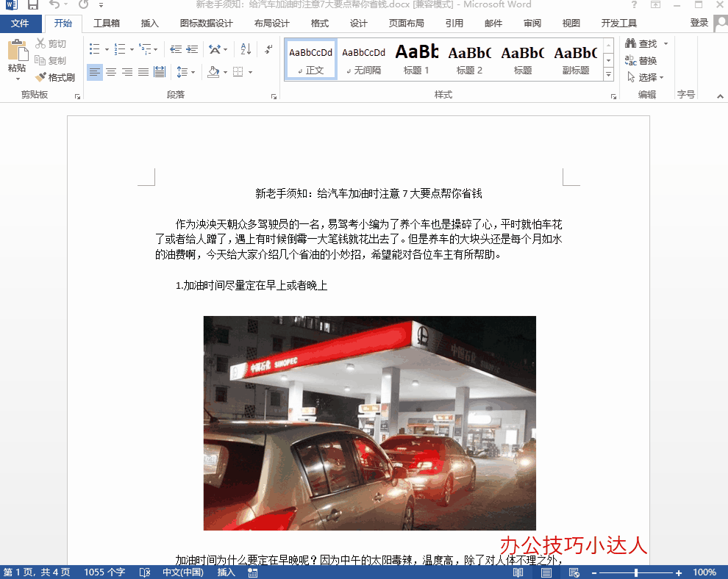Apply the 无间隔 style
Image resolution: width=728 pixels, height=579 pixels.
(363, 60)
